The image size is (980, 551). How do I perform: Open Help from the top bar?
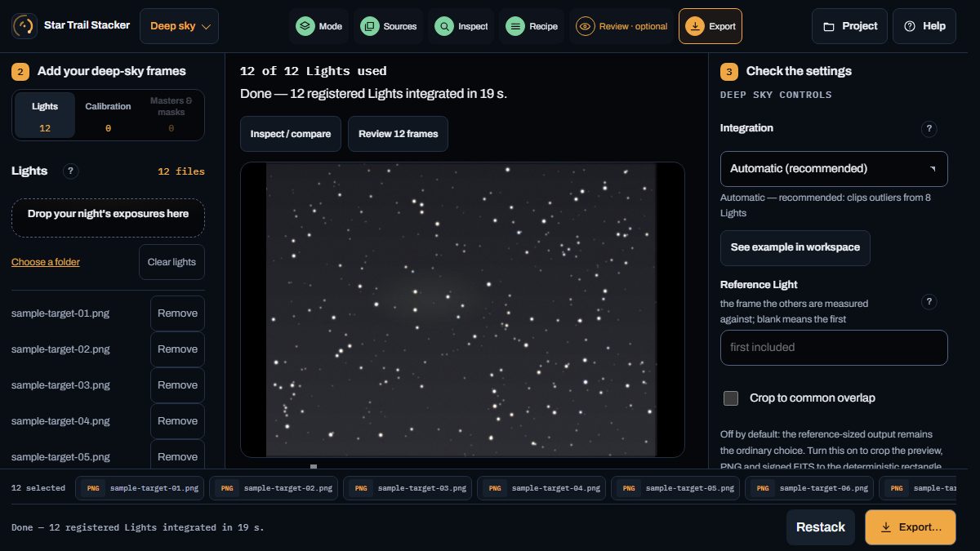[924, 26]
